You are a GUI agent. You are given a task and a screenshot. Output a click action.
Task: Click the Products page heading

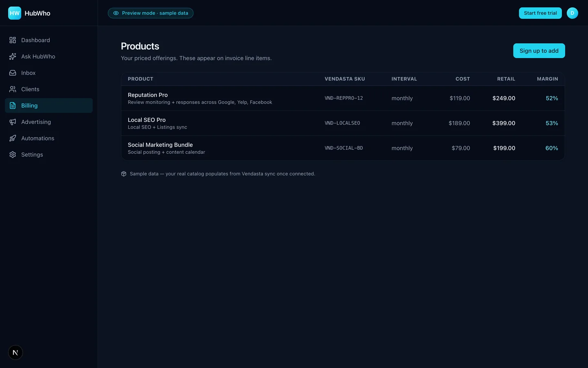click(x=140, y=46)
